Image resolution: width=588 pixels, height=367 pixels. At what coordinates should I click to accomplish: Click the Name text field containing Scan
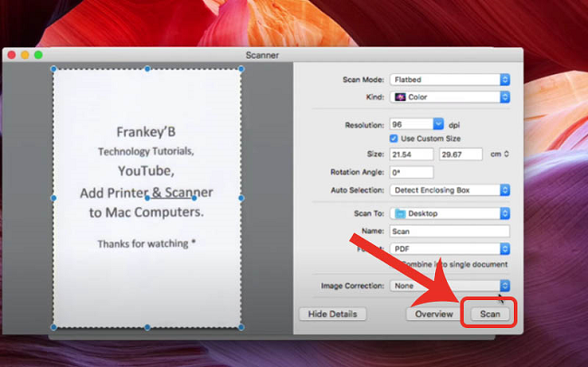point(450,231)
